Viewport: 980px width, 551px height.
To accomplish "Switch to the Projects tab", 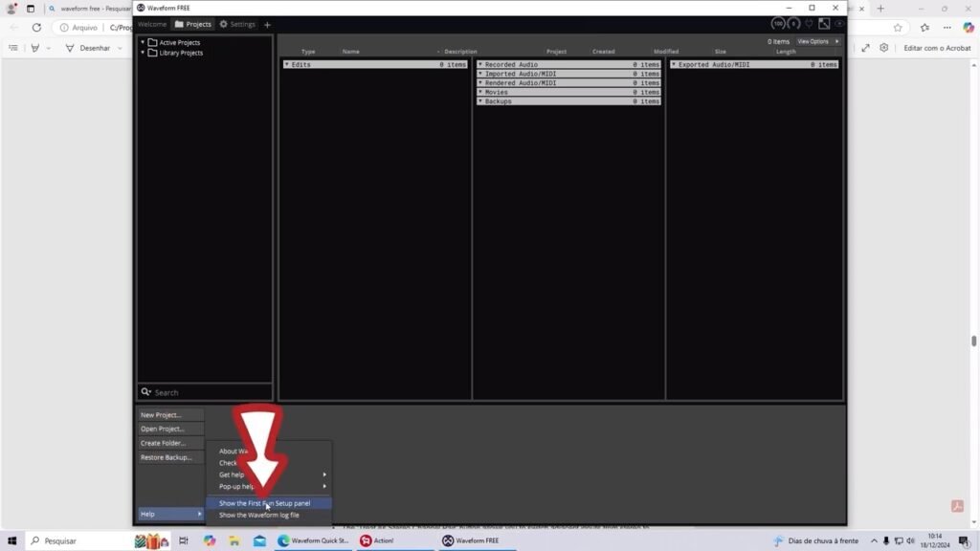I will pyautogui.click(x=193, y=24).
